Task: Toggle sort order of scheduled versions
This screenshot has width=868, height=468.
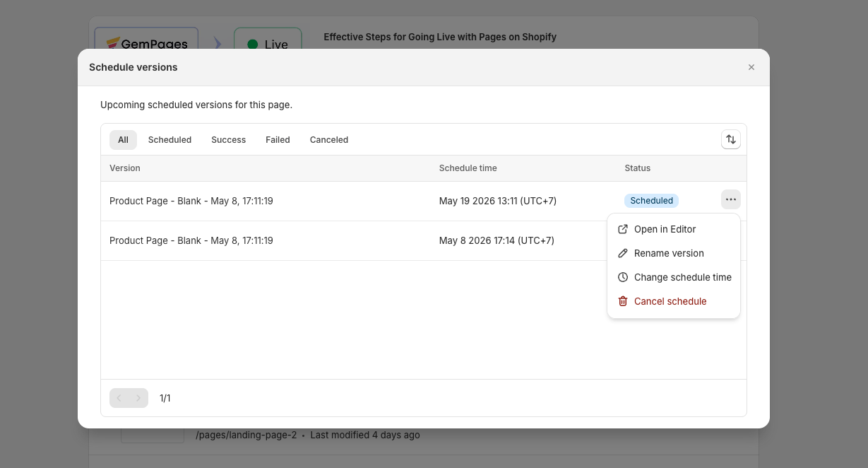Action: (x=731, y=139)
